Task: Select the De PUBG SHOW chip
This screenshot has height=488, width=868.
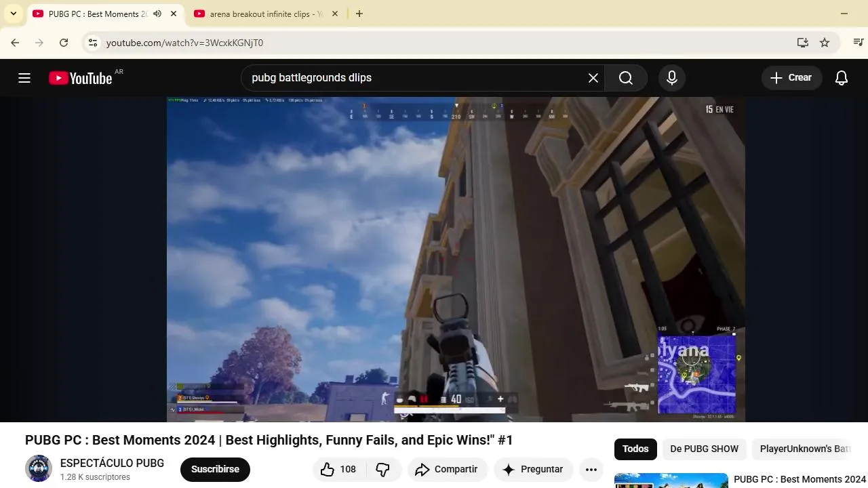Action: (x=704, y=449)
